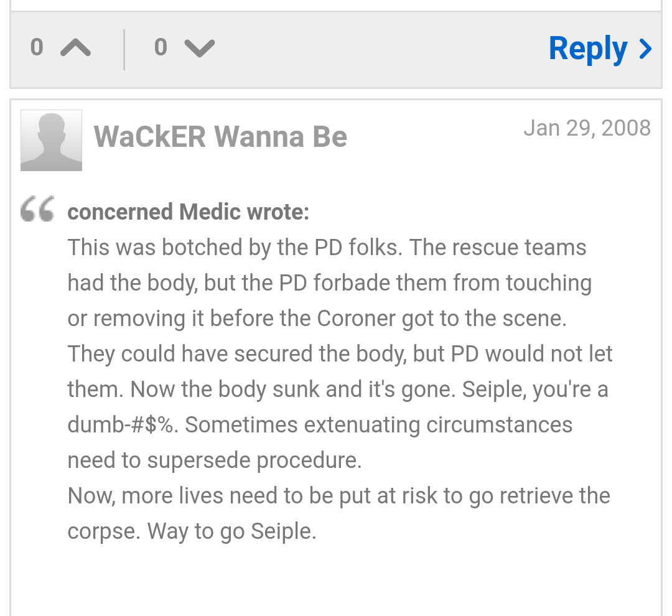The width and height of the screenshot is (672, 616).
Task: Upvote the comment with the up arrow
Action: (x=76, y=48)
